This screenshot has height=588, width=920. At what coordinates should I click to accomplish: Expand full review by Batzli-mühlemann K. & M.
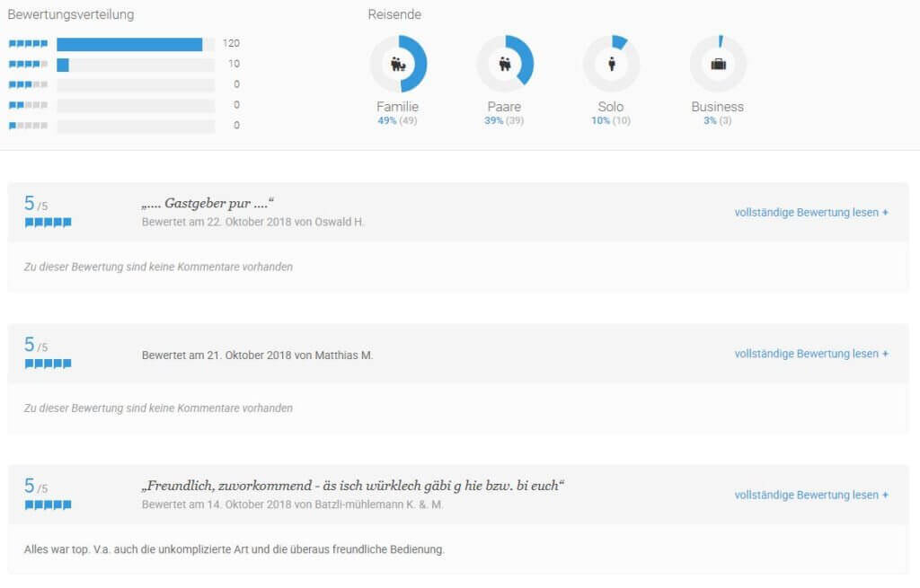811,495
